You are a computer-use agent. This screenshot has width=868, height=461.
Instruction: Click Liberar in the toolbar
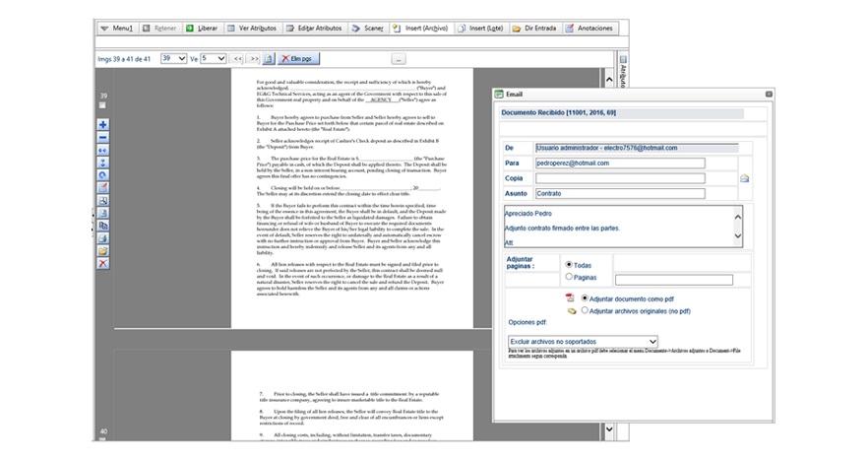pyautogui.click(x=202, y=29)
